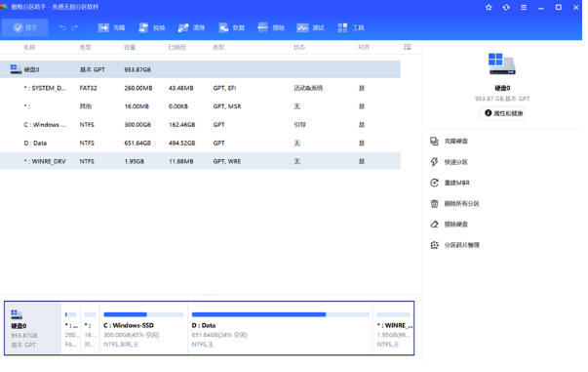Toggle the list view icon beside the column headers

pyautogui.click(x=408, y=47)
